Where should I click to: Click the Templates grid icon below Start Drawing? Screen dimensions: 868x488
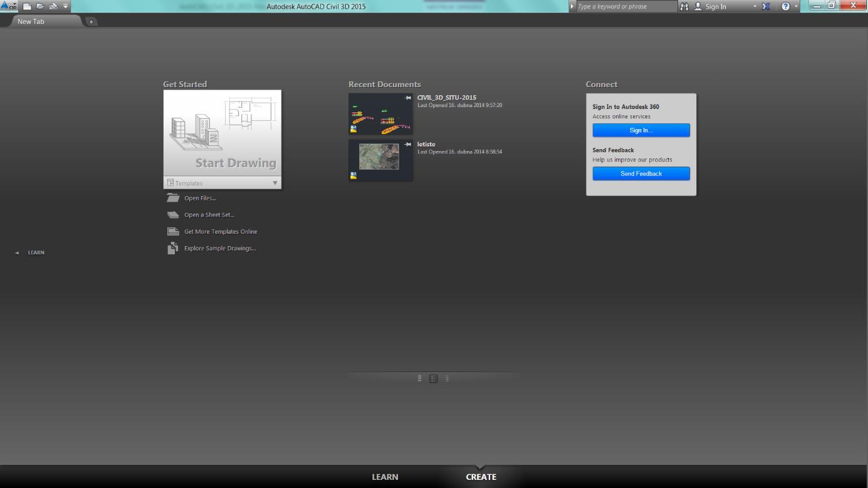[170, 183]
